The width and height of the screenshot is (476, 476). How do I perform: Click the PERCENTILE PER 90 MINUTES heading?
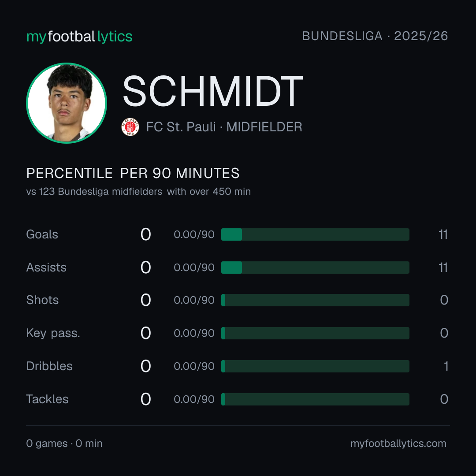tap(133, 173)
